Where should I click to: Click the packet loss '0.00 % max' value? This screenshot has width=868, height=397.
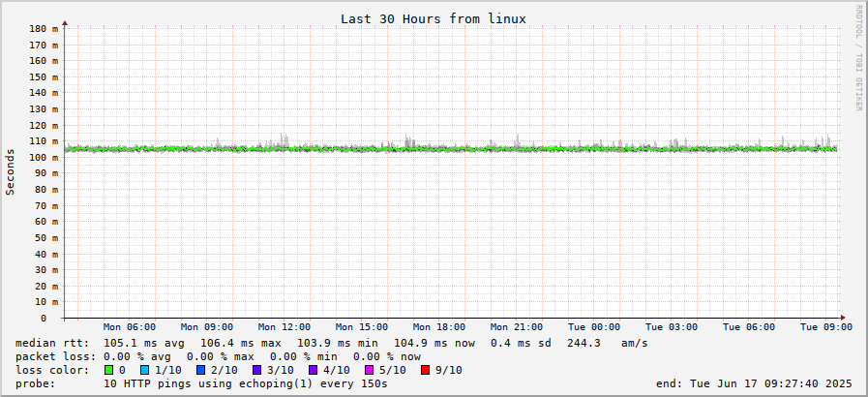221,356
